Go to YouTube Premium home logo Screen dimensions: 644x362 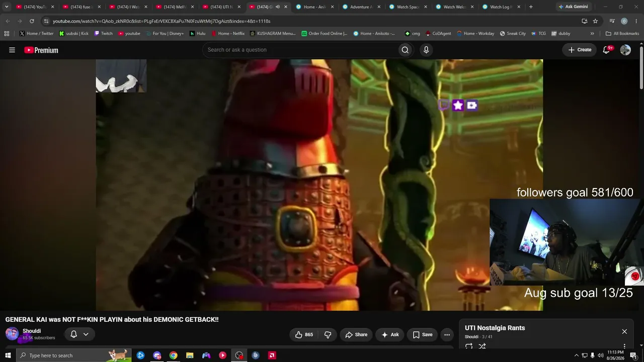point(41,50)
